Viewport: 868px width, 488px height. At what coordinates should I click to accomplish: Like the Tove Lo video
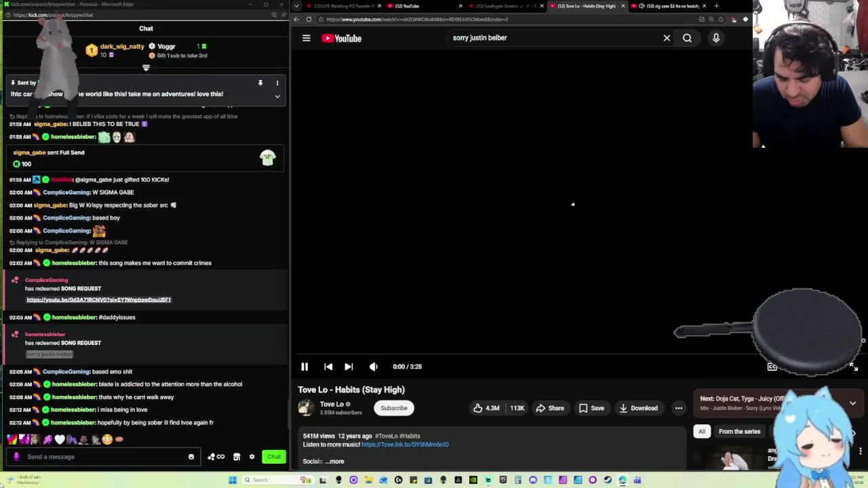[486, 408]
